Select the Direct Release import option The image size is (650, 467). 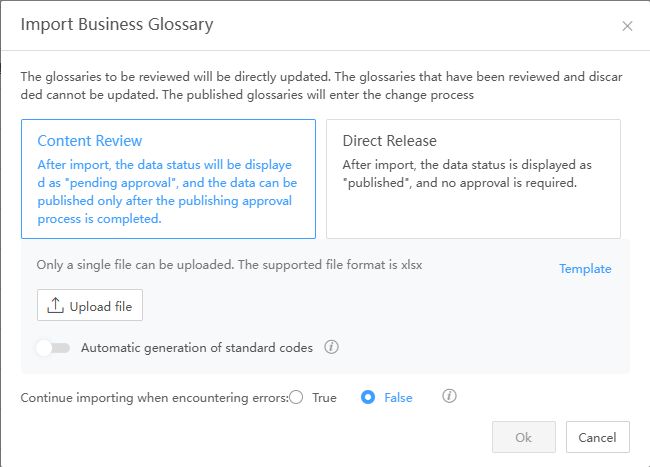pyautogui.click(x=473, y=179)
